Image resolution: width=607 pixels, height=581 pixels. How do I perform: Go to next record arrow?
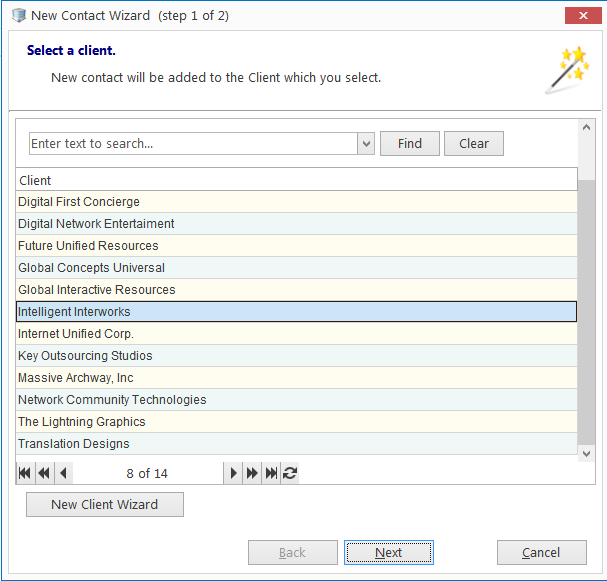(233, 473)
